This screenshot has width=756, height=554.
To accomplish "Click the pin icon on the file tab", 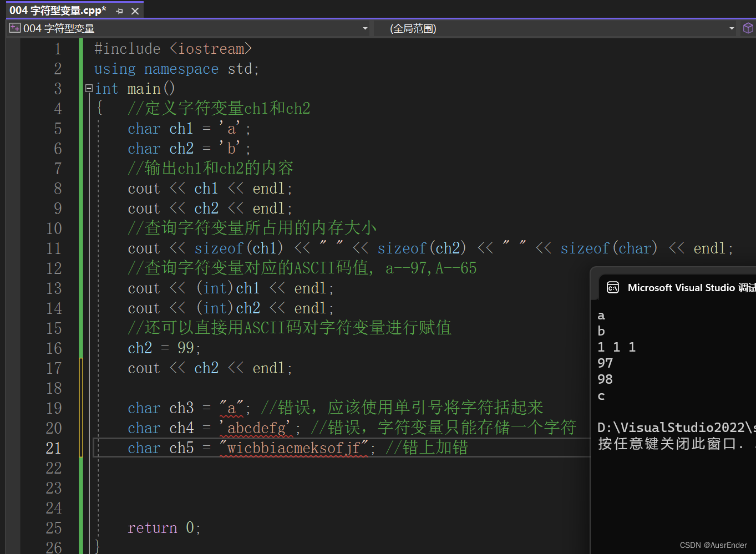I will [119, 9].
